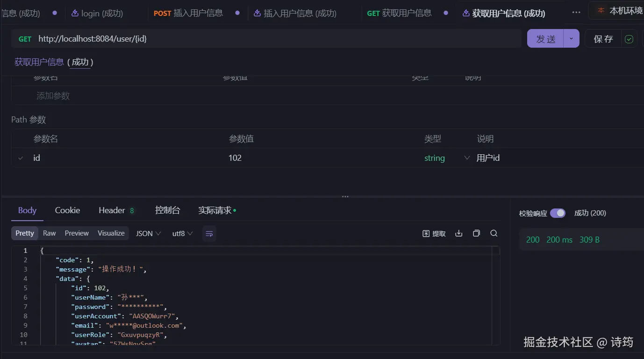Viewport: 644px width, 359px height.
Task: Toggle the checkmark for id path parameter
Action: coord(21,158)
